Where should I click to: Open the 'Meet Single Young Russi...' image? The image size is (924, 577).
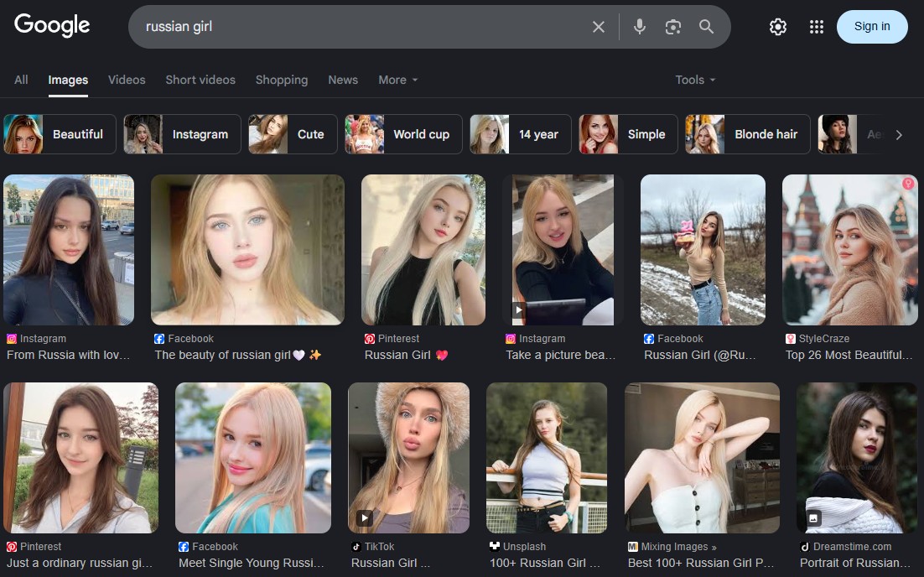point(253,458)
